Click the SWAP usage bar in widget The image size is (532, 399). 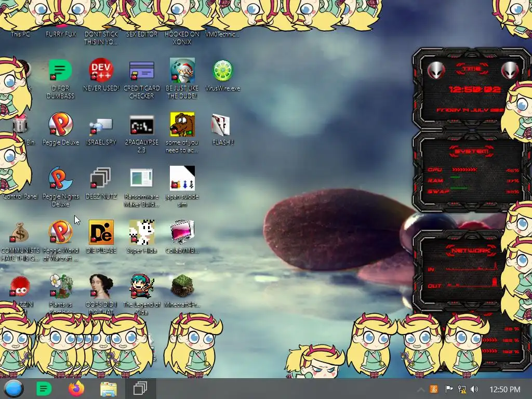tap(459, 188)
